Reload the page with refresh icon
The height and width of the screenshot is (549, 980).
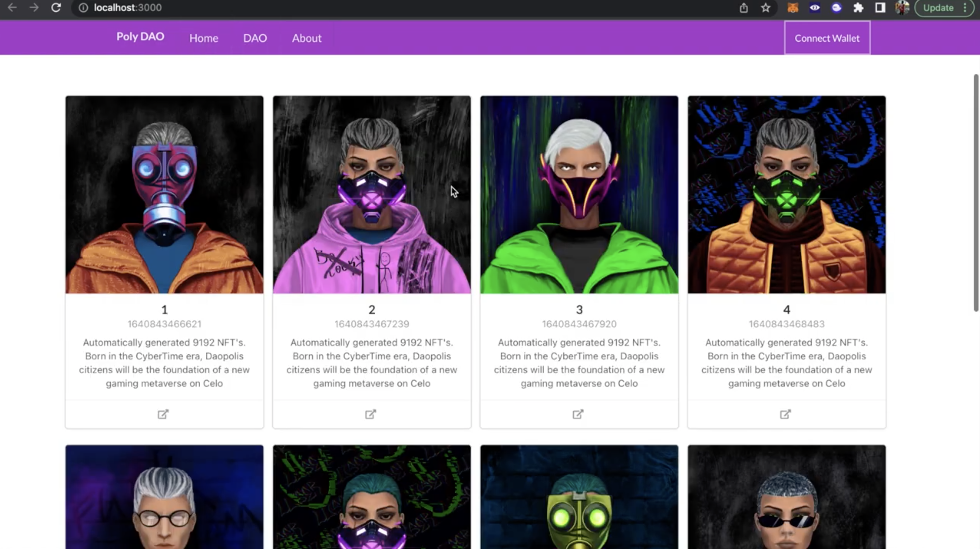pyautogui.click(x=56, y=8)
